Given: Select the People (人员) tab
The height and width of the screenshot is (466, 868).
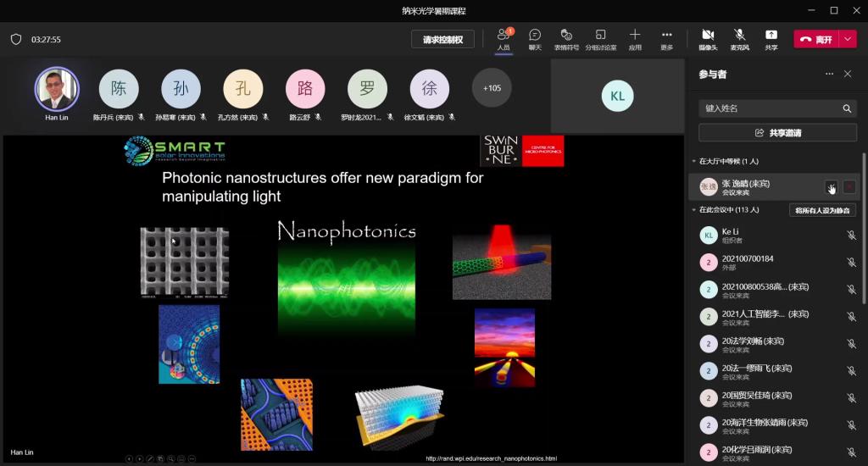Looking at the screenshot, I should coord(504,39).
